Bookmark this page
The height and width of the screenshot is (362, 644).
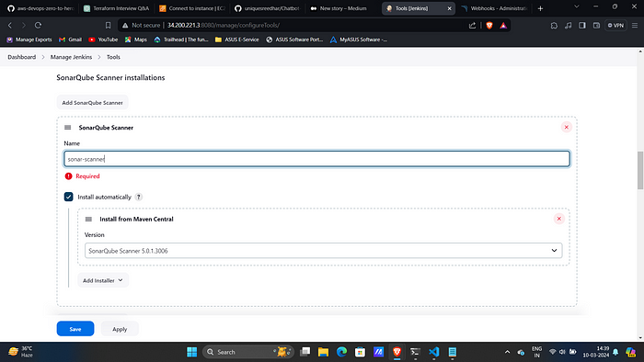pyautogui.click(x=108, y=26)
